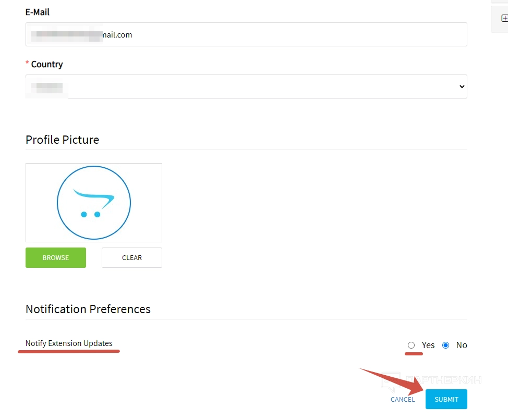Click the Cancel link
508x420 pixels.
coord(403,400)
